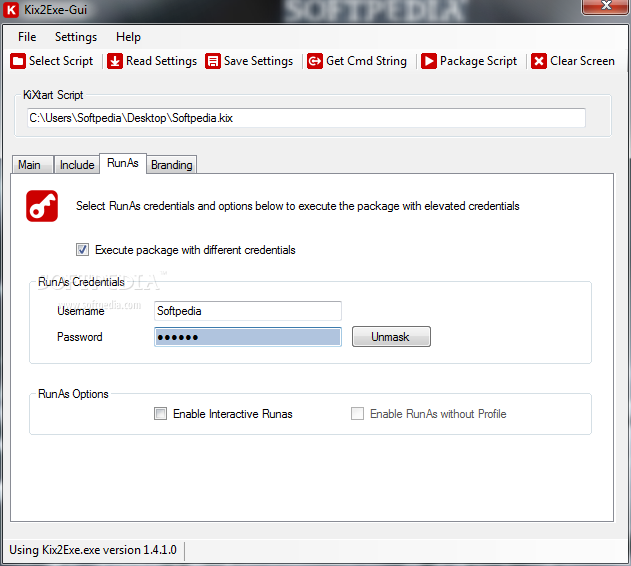The width and height of the screenshot is (631, 566).
Task: Switch to the Branding tab
Action: point(172,165)
